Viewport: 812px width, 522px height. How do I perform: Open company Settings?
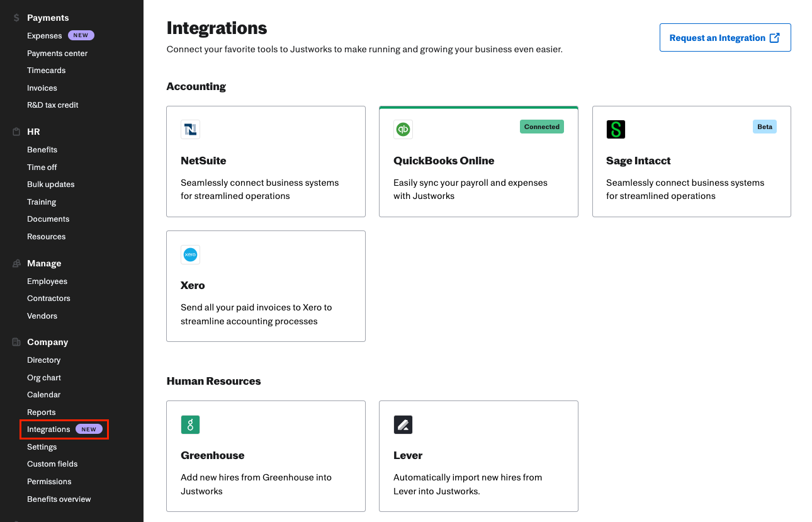click(x=42, y=447)
